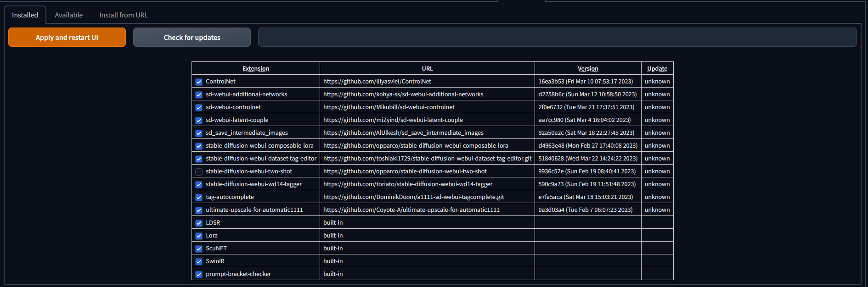Uncheck the ControlNet extension checkbox

point(199,82)
